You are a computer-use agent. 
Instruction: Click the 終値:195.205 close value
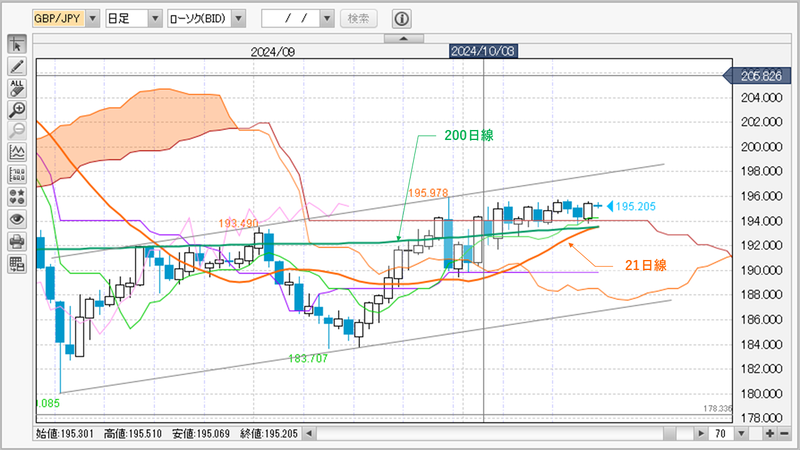click(269, 434)
